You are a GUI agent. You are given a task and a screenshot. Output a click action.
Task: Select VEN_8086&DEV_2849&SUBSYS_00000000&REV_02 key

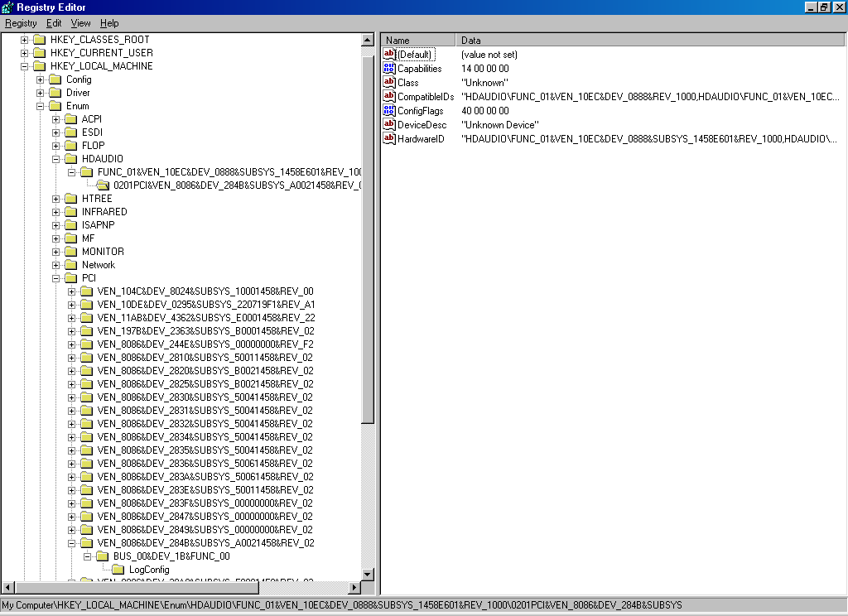(x=205, y=530)
